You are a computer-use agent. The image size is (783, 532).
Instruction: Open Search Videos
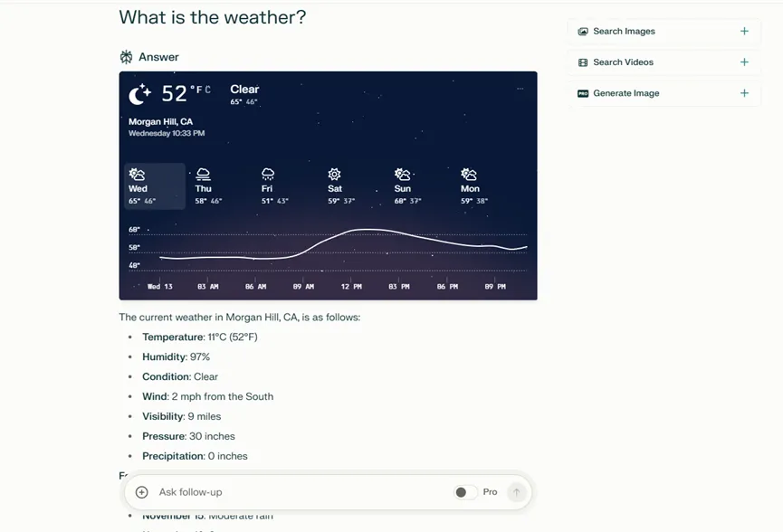pyautogui.click(x=623, y=62)
